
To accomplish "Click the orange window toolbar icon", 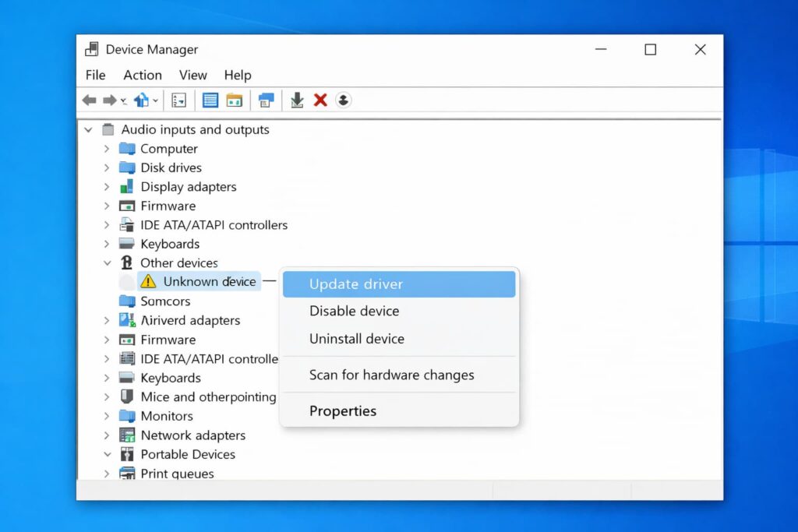I will point(234,100).
